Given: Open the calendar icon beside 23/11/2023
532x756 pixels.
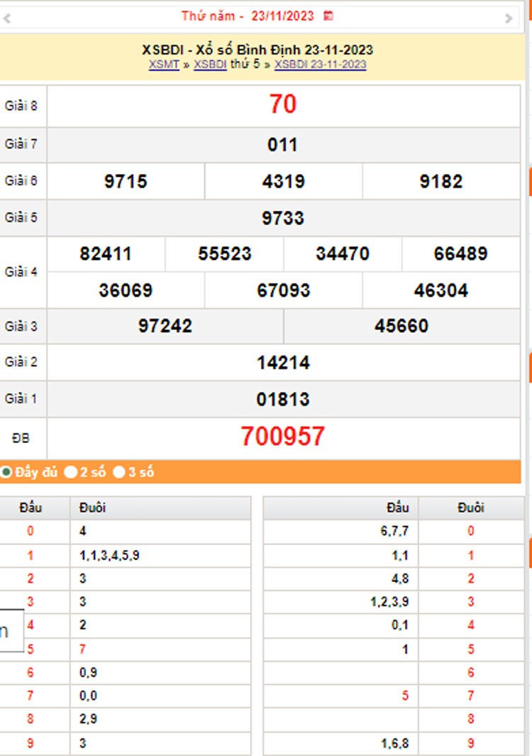Looking at the screenshot, I should tap(328, 16).
